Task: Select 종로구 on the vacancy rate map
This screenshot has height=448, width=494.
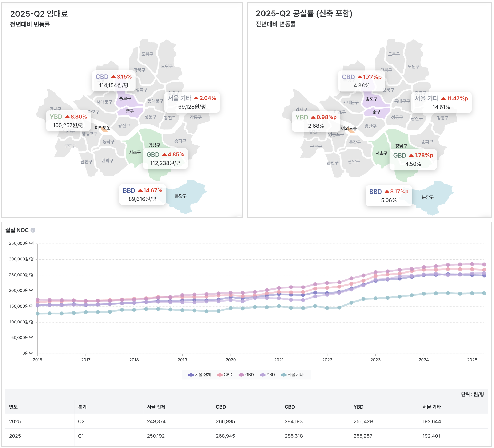Action: click(x=371, y=99)
